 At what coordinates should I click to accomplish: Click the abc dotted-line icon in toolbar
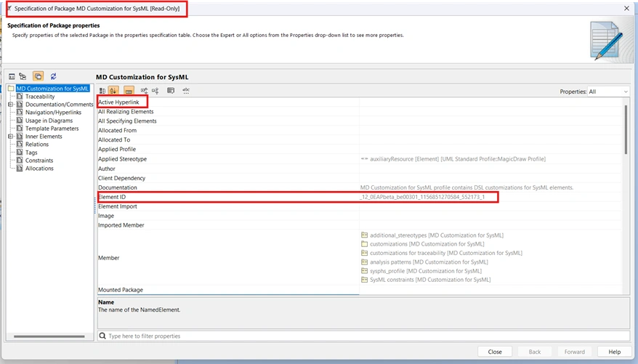click(186, 91)
